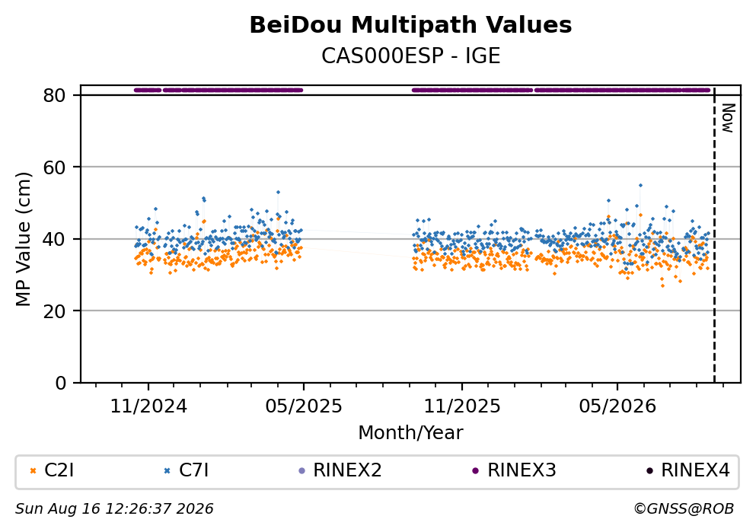The image size is (756, 532).
Task: Click the RINEX2 legend dot
Action: click(302, 471)
